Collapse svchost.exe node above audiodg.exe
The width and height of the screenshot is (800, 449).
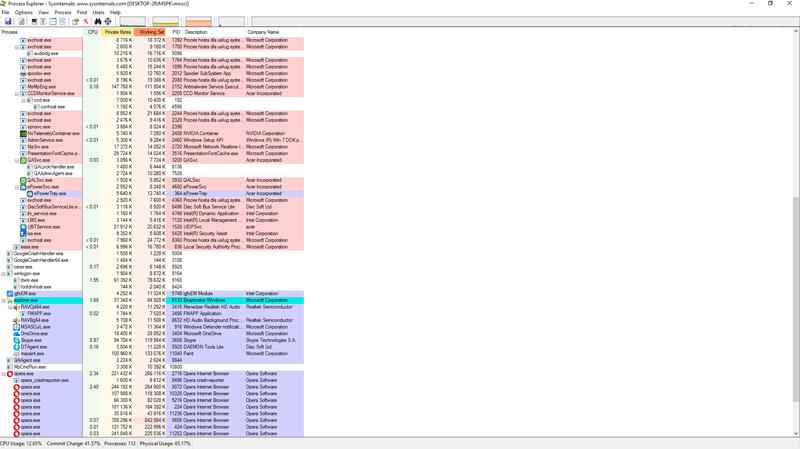[x=17, y=46]
